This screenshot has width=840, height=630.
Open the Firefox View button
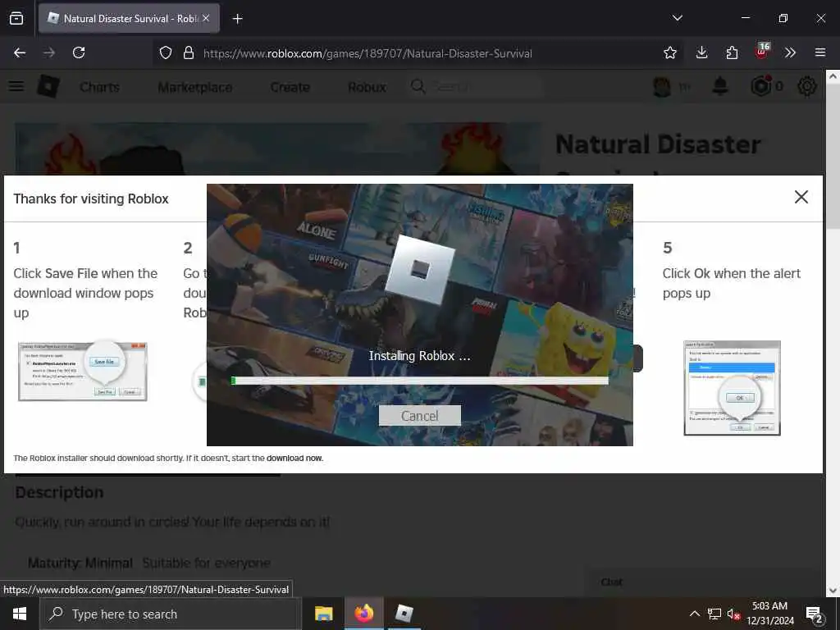pyautogui.click(x=16, y=18)
